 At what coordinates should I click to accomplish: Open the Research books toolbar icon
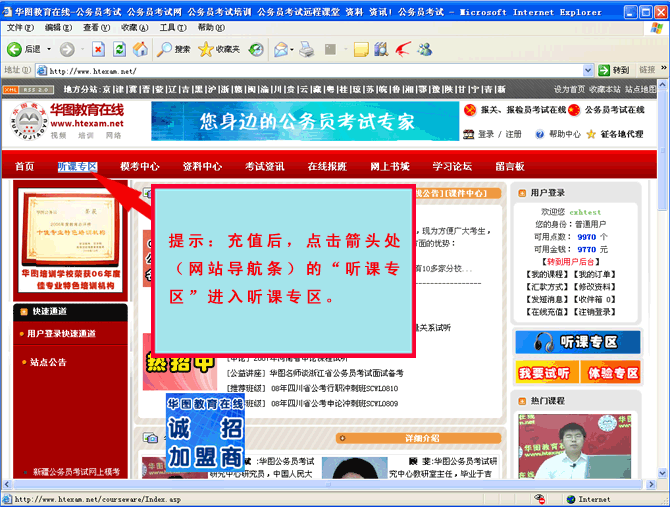(x=381, y=50)
